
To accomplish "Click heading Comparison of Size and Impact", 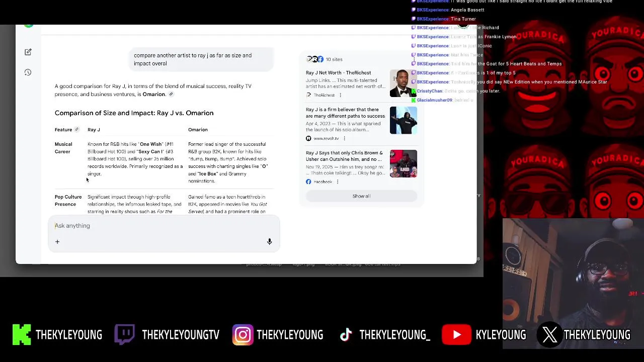I will point(134,113).
